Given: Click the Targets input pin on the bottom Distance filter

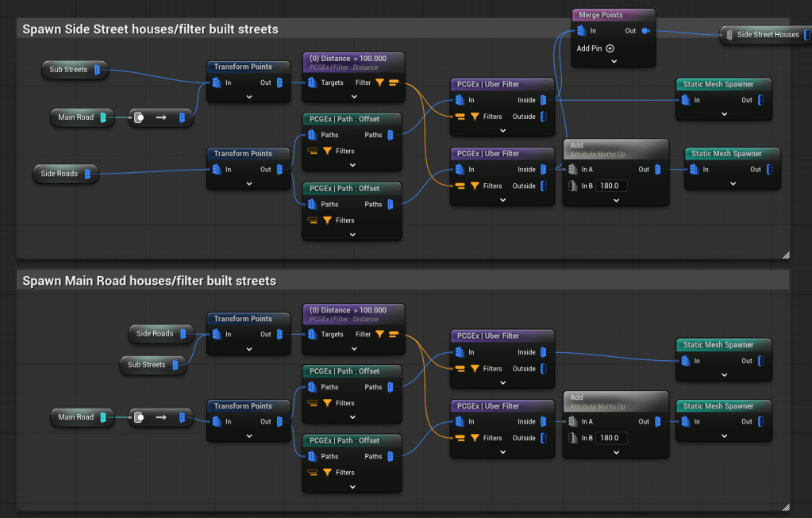Looking at the screenshot, I should (313, 334).
